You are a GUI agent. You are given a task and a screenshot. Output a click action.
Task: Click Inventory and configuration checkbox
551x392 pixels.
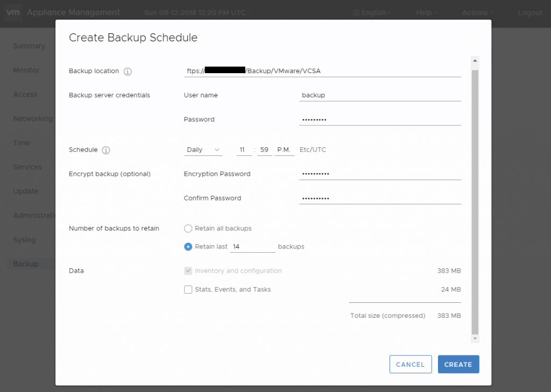(x=188, y=271)
